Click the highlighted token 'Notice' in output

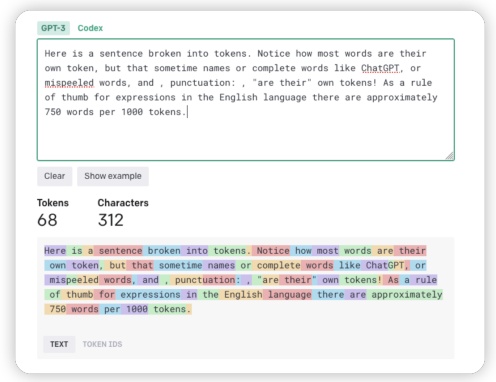point(271,251)
